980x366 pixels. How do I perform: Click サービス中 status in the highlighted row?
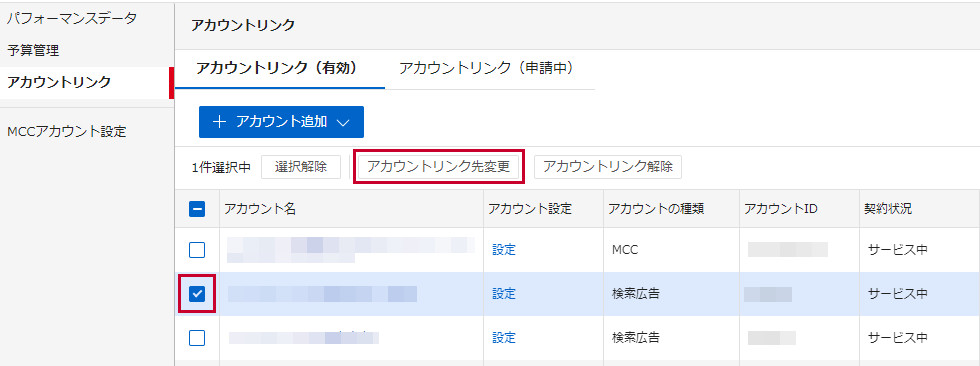[898, 294]
